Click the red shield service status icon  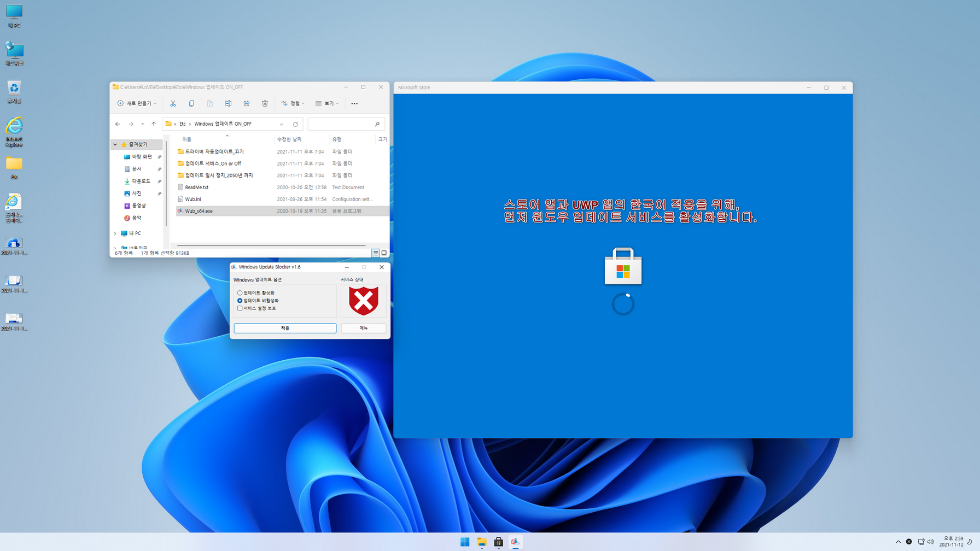tap(364, 301)
